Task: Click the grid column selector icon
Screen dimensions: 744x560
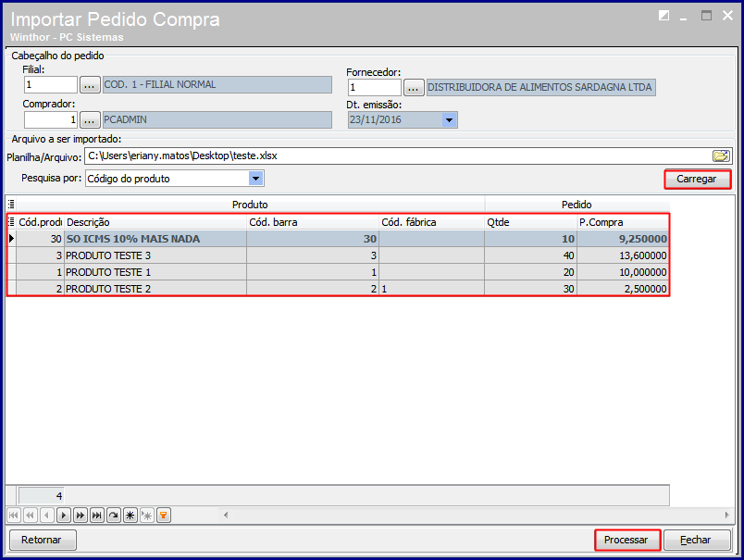Action: click(x=12, y=222)
